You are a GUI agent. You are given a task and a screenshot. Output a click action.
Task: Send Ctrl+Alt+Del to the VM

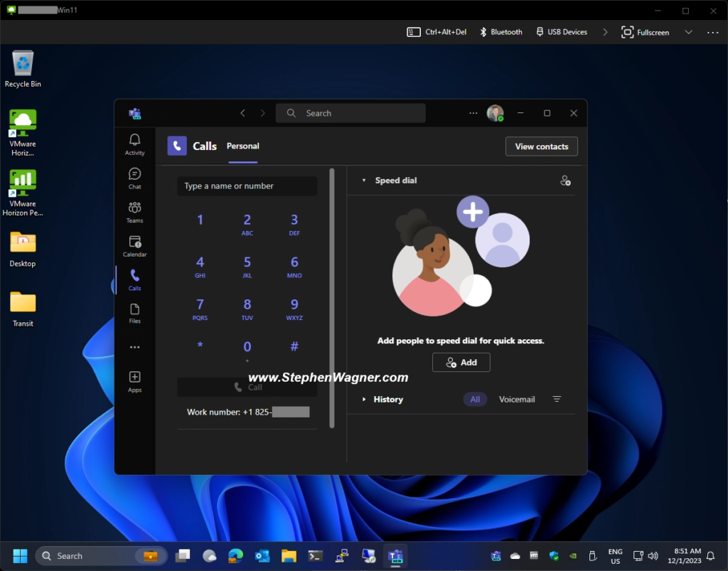[x=437, y=32]
